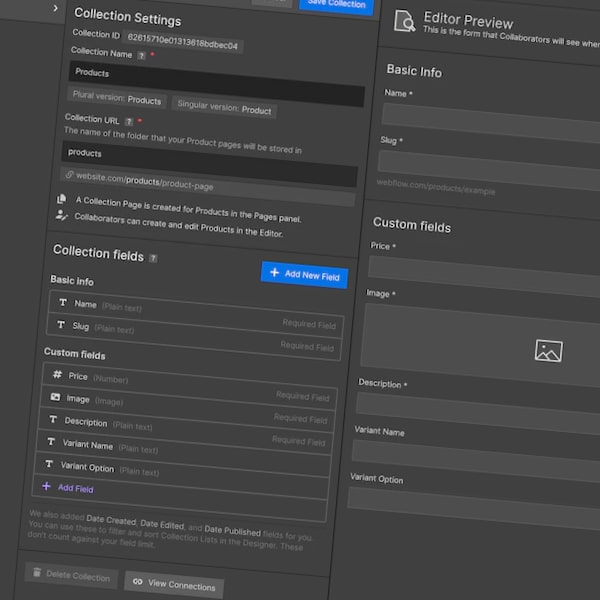
Task: Click the Collaborators edit icon
Action: (x=61, y=215)
